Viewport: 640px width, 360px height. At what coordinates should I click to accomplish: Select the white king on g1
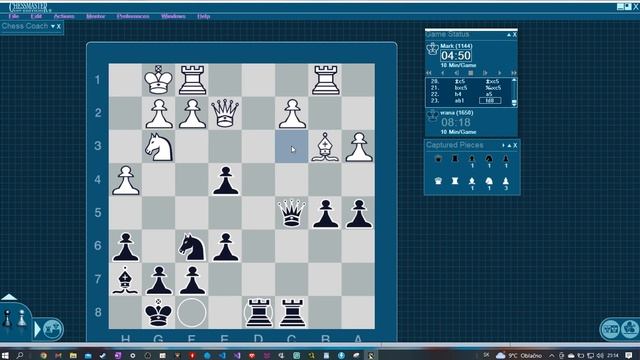click(158, 80)
